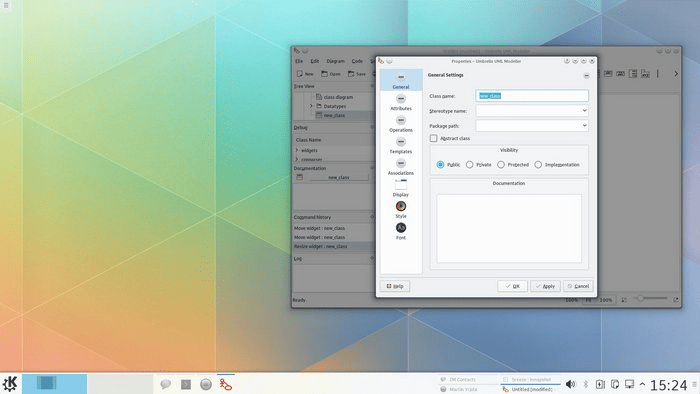Click the volume icon in system tray
The image size is (700, 394).
(570, 384)
